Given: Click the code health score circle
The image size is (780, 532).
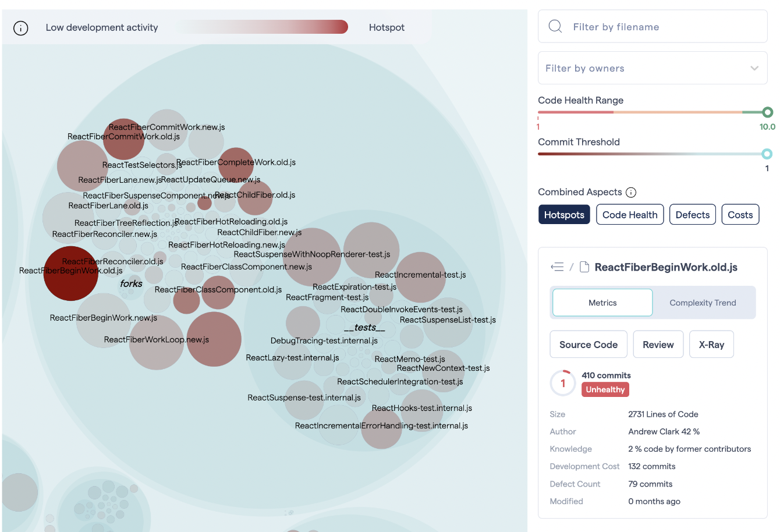Looking at the screenshot, I should 562,383.
